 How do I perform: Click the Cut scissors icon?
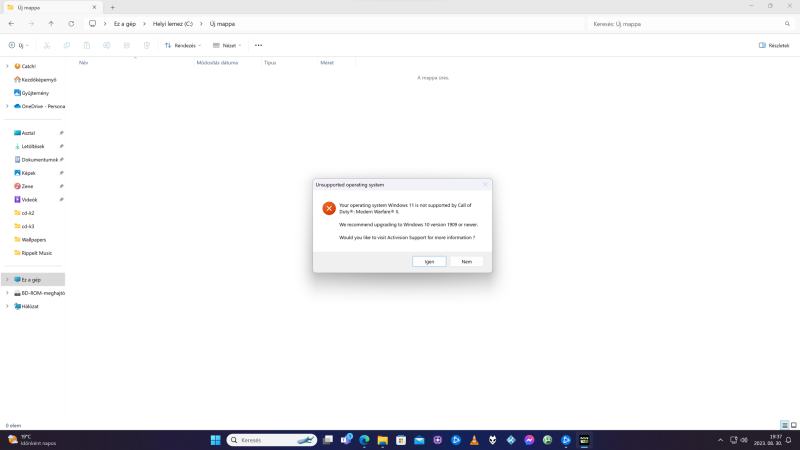point(46,45)
